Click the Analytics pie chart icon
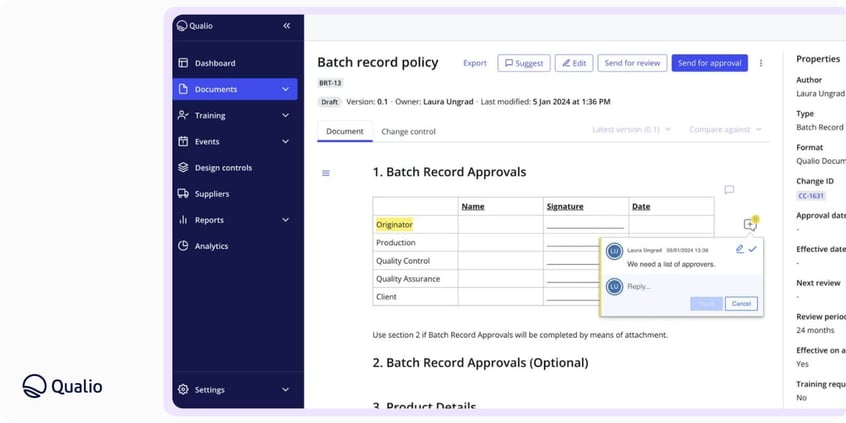Screen dimensions: 846x423 tap(183, 246)
